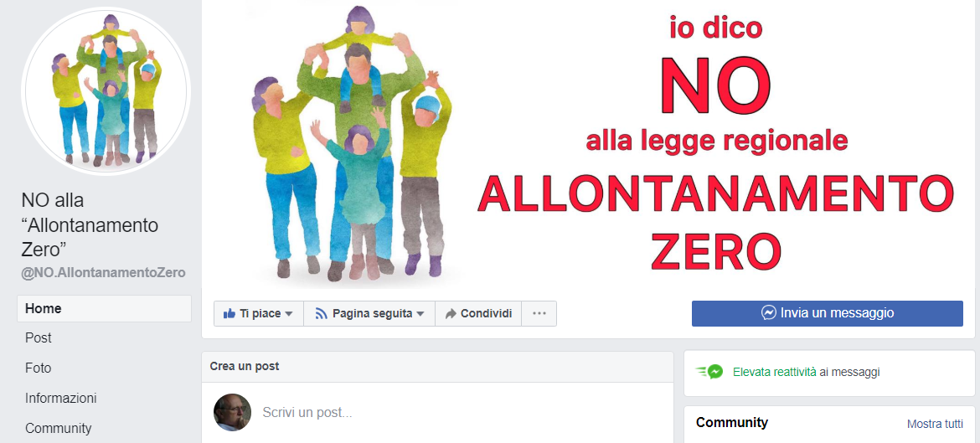
Task: Open Community in the left sidebar
Action: click(104, 428)
